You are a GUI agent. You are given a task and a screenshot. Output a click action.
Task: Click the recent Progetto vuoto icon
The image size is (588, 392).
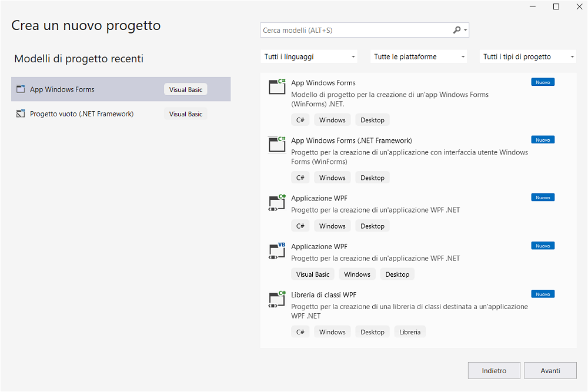21,113
